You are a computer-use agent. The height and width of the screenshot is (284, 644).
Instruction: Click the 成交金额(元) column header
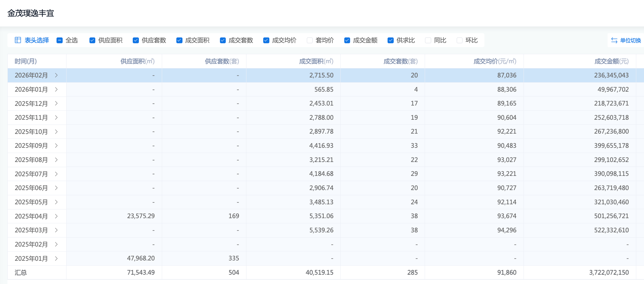pyautogui.click(x=611, y=61)
